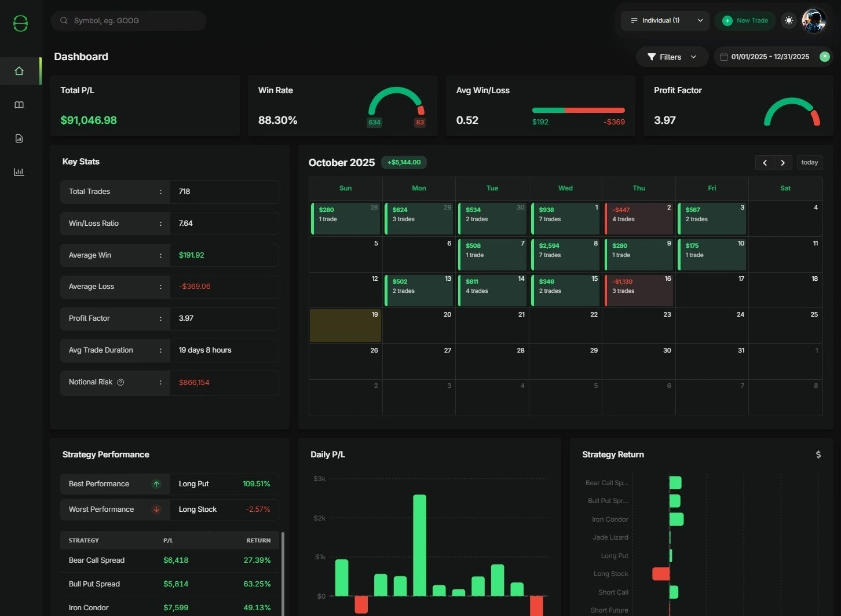Screen dimensions: 841x616
Task: Go to the next month with right chevron
Action: tap(783, 163)
